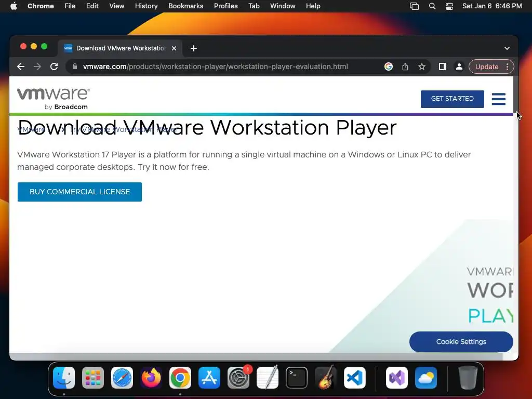Open the Bookmarks menu
Image resolution: width=532 pixels, height=399 pixels.
pos(185,6)
